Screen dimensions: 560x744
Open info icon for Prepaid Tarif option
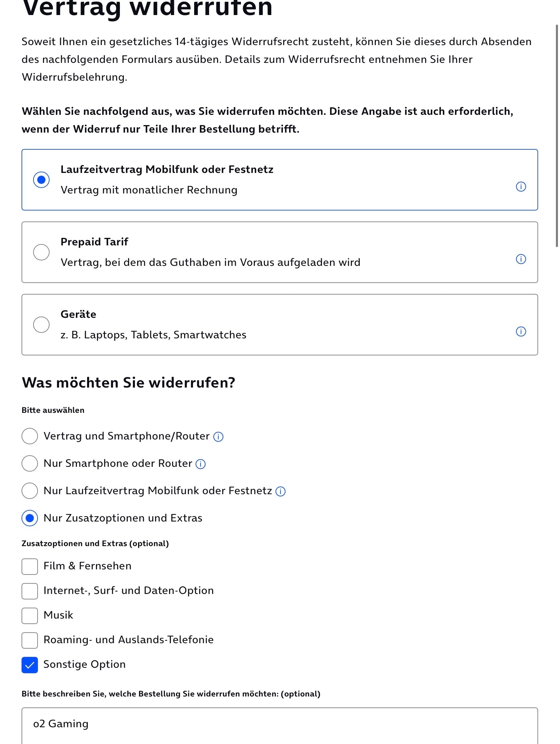[x=521, y=259]
